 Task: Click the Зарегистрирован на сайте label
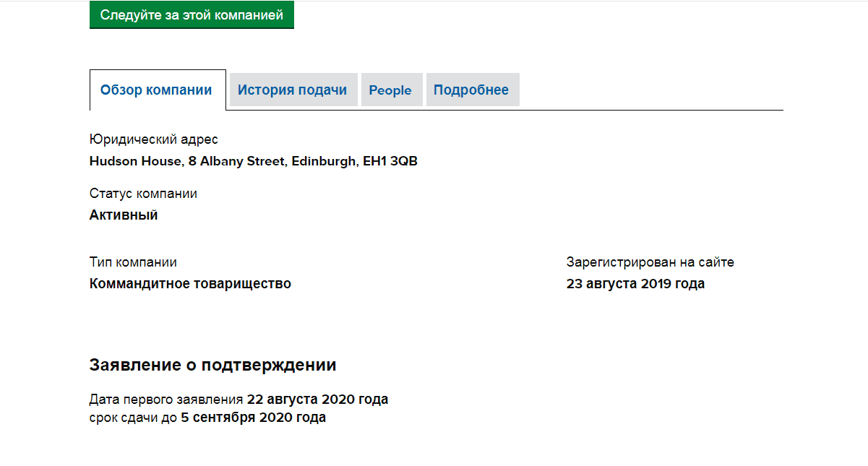(650, 262)
